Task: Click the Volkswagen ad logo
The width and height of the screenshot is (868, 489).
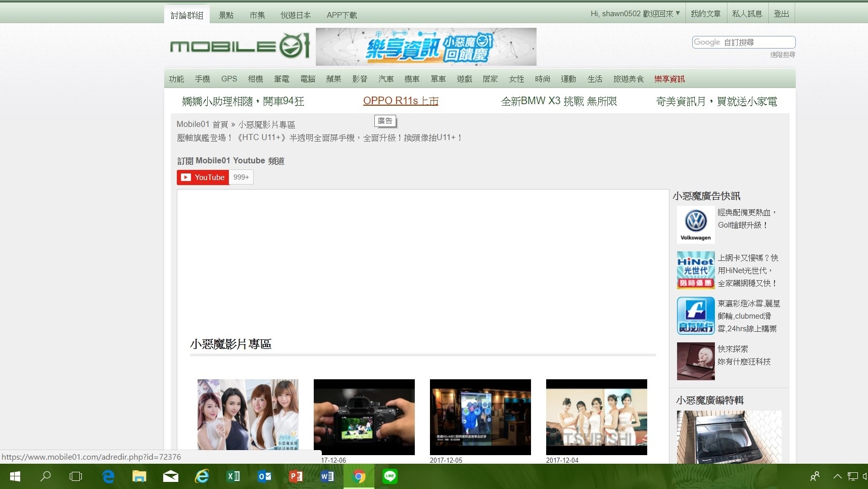Action: (696, 225)
